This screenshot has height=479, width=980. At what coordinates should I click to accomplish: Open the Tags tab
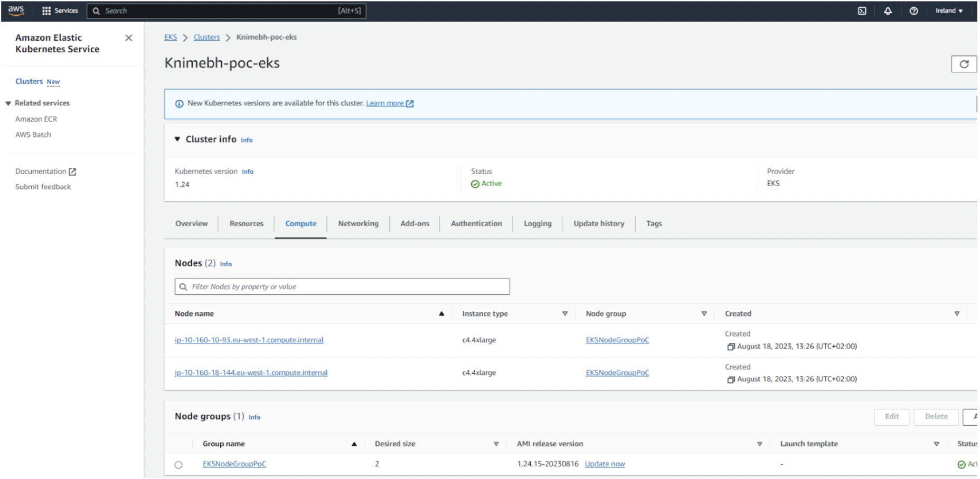(x=654, y=224)
